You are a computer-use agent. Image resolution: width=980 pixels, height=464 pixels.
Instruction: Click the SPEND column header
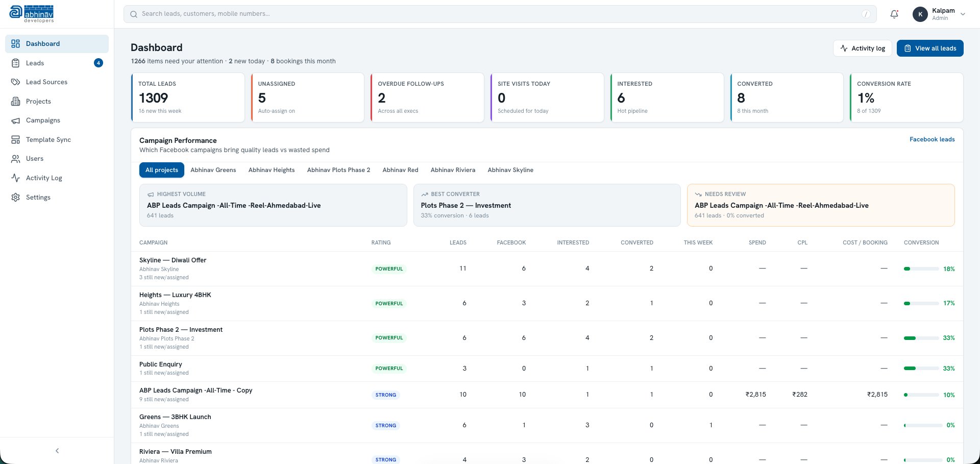pos(757,243)
